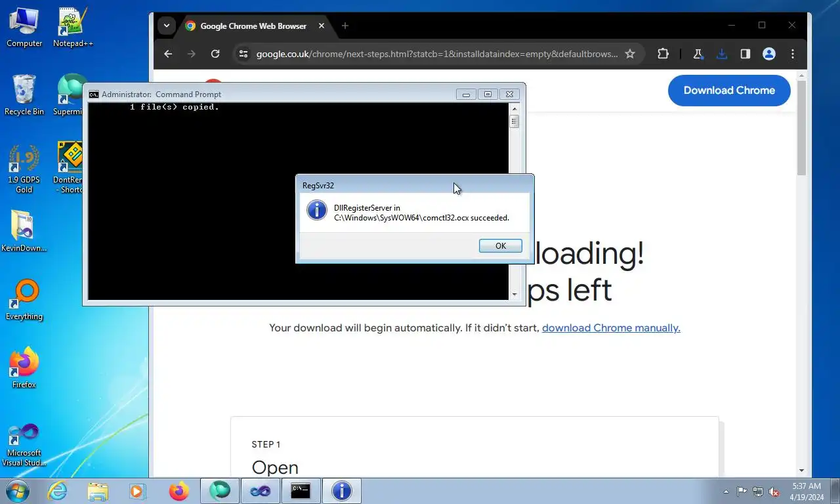Minimize the Command Prompt window
The image size is (840, 504).
pos(466,94)
